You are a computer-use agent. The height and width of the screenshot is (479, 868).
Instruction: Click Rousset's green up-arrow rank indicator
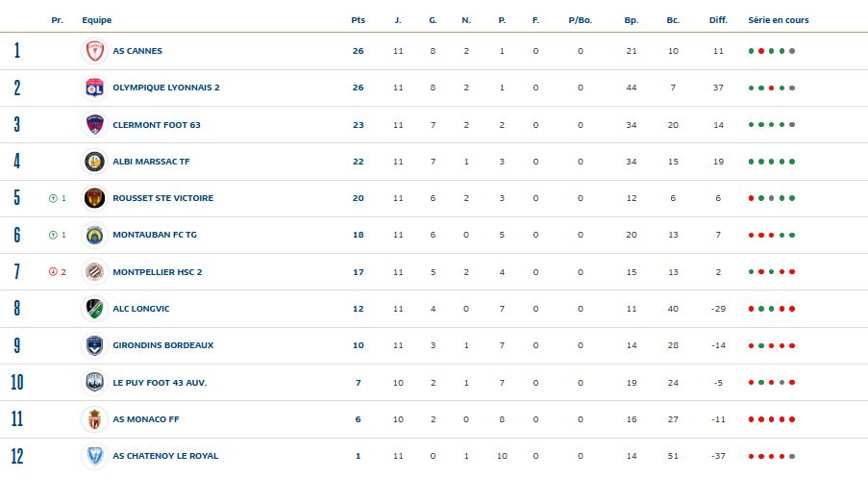pyautogui.click(x=53, y=198)
